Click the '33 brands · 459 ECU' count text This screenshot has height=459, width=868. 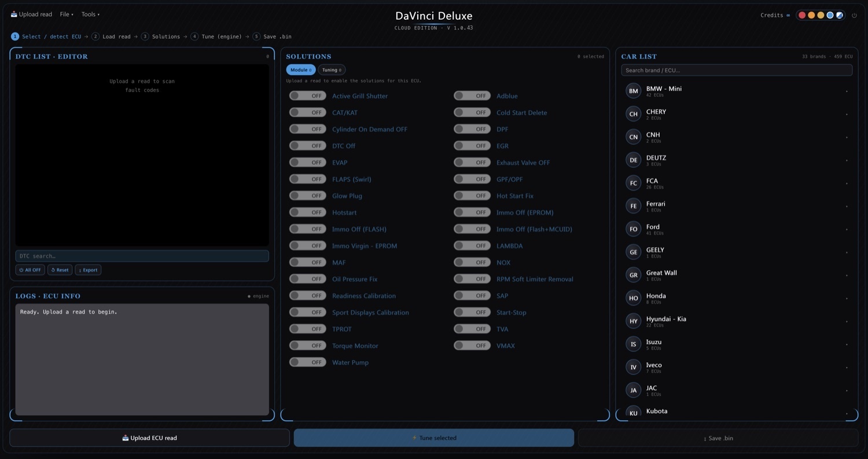pyautogui.click(x=827, y=57)
